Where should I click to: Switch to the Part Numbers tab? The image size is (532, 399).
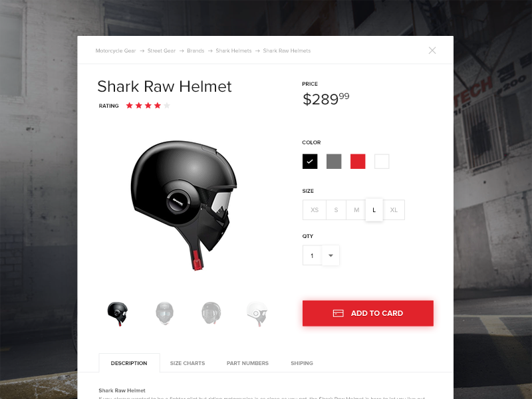(247, 363)
